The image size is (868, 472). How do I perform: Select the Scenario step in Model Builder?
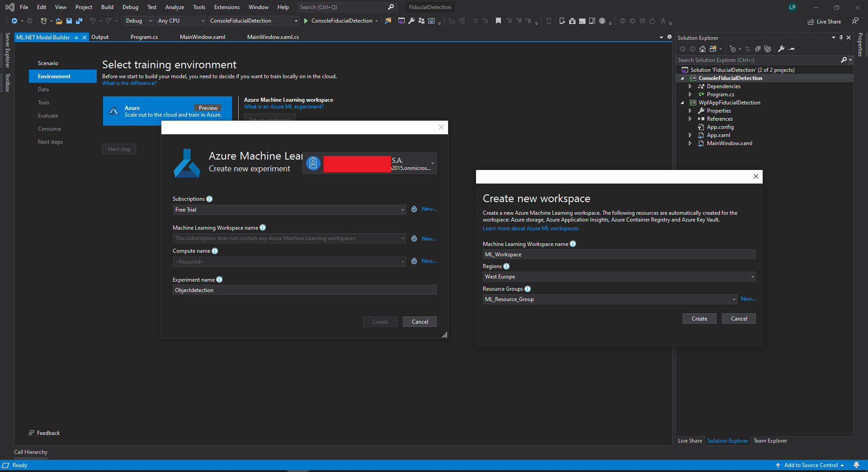pos(48,63)
